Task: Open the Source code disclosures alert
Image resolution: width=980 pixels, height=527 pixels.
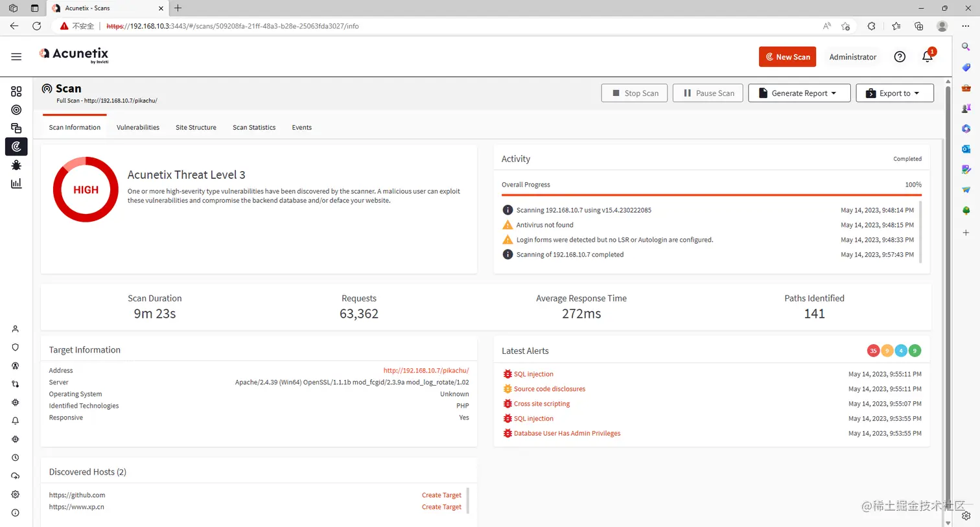Action: pos(550,389)
